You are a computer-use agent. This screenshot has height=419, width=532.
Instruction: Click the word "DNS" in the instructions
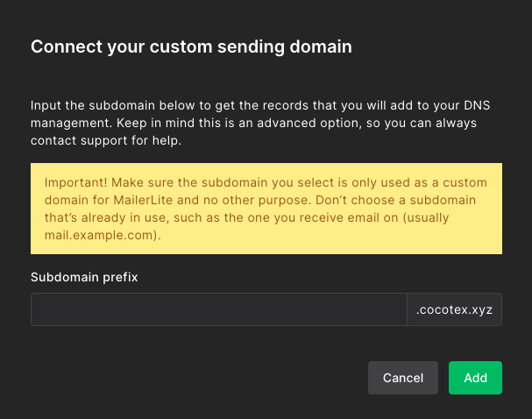point(478,103)
